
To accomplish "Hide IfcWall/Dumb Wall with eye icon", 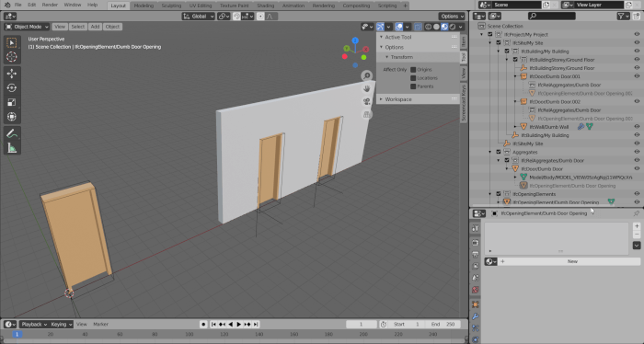I will coord(637,127).
